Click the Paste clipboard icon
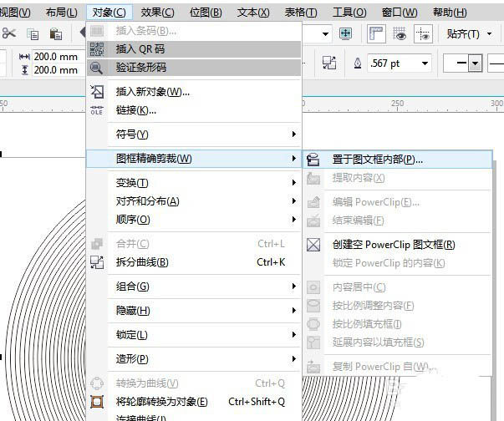 56,33
